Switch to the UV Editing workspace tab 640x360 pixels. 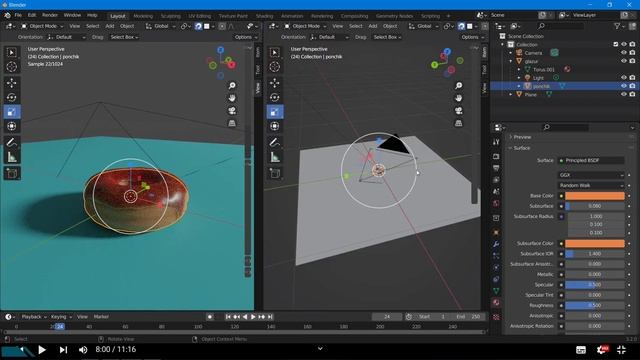[200, 16]
